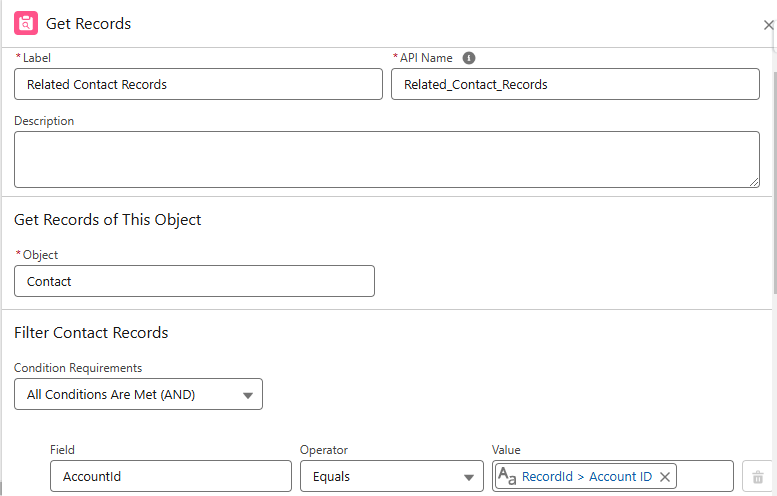Click the RecordId > Account ID pill text
This screenshot has width=777, height=496.
(587, 477)
